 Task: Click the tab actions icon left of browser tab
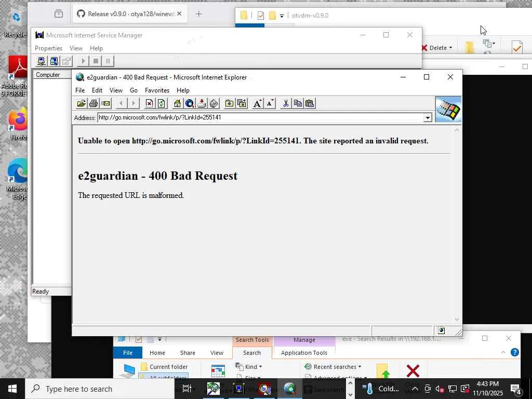pyautogui.click(x=59, y=14)
